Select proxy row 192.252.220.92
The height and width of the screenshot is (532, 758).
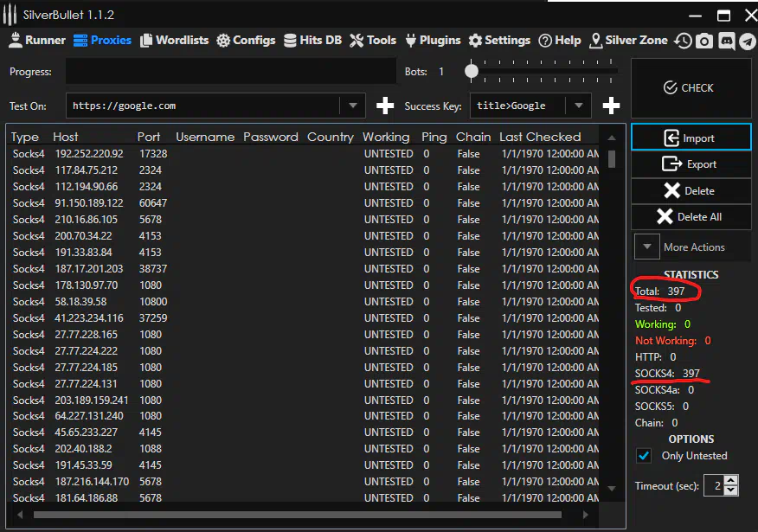tap(305, 154)
